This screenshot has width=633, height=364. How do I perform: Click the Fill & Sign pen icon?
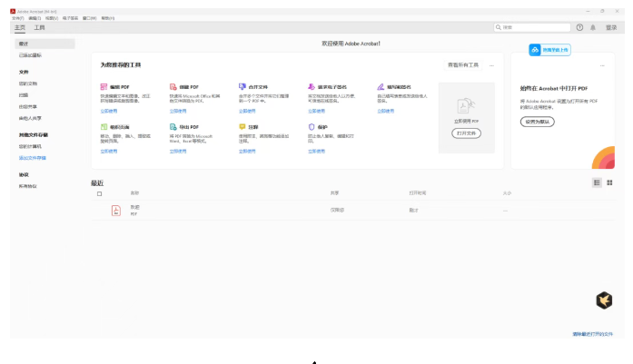coord(381,87)
